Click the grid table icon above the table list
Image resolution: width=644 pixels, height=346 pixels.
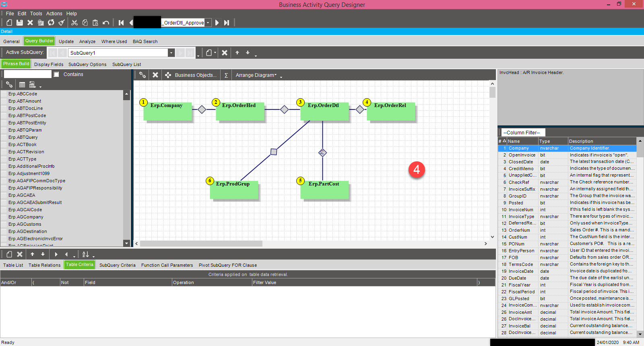[22, 84]
